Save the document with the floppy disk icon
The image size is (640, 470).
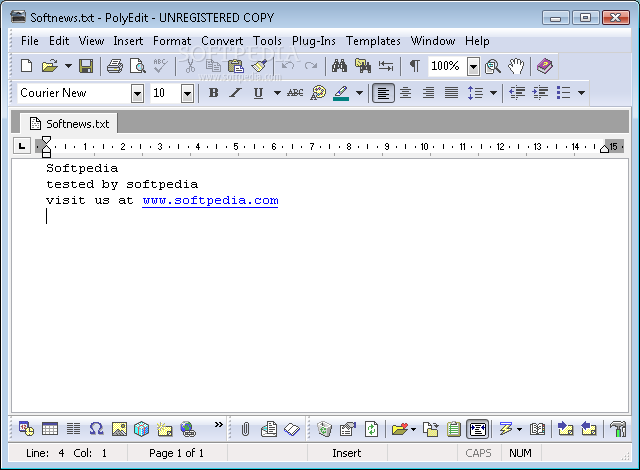[86, 66]
